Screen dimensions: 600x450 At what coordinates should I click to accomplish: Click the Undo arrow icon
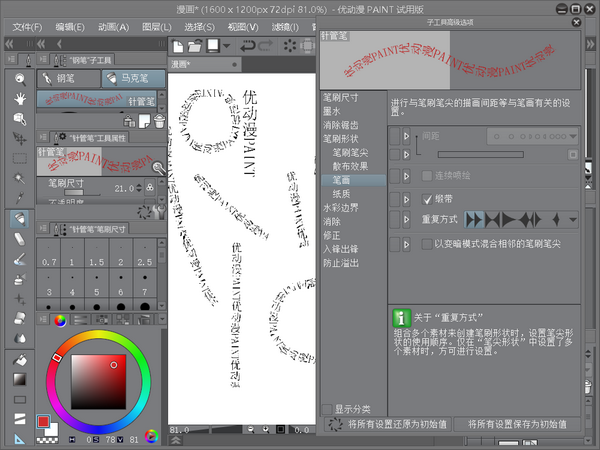point(248,46)
